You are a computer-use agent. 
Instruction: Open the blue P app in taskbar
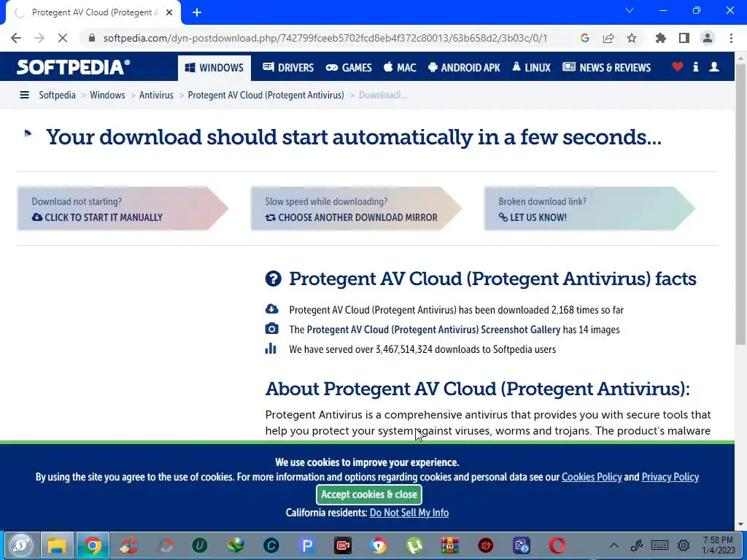pyautogui.click(x=307, y=545)
